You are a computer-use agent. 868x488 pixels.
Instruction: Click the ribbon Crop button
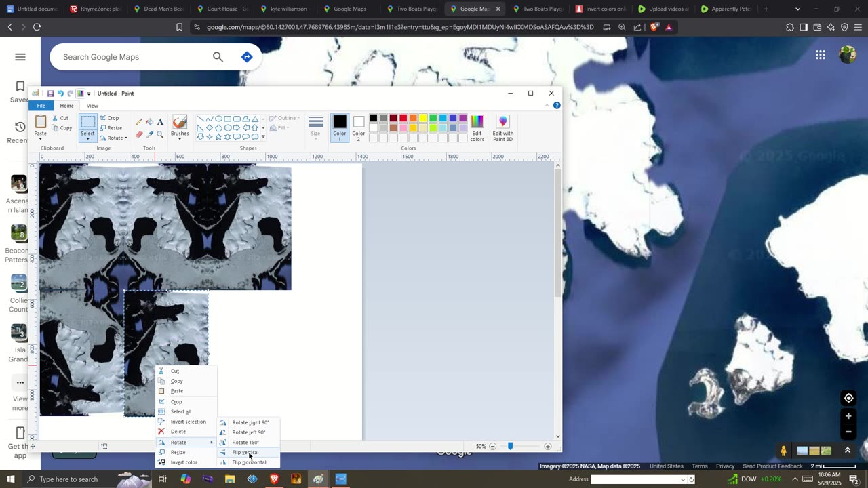[x=110, y=118]
